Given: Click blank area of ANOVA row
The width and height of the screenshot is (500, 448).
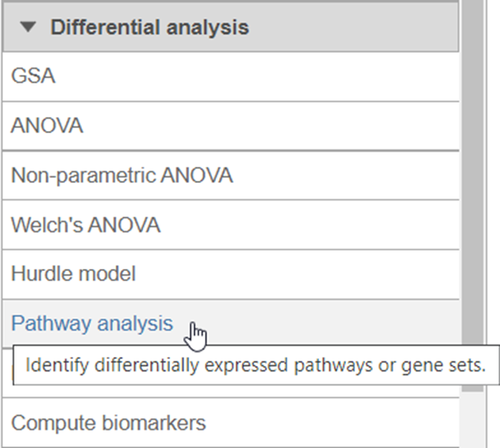Looking at the screenshot, I should coord(271,126).
